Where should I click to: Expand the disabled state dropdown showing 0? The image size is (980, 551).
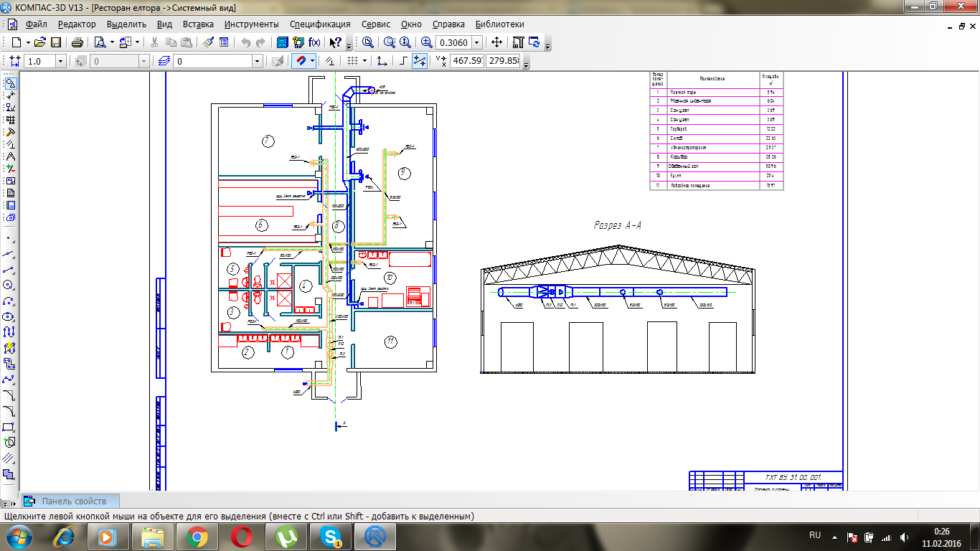pyautogui.click(x=144, y=62)
